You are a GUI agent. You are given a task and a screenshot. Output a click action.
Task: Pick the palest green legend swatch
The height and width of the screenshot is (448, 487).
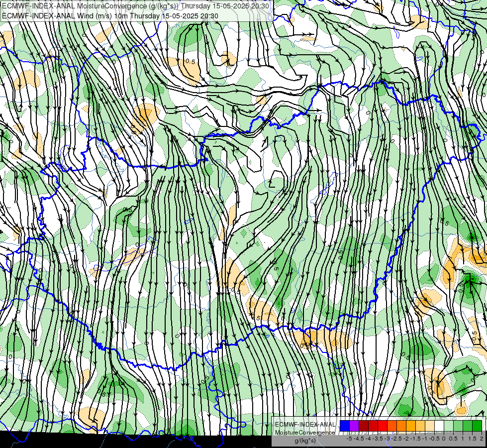pos(449,426)
